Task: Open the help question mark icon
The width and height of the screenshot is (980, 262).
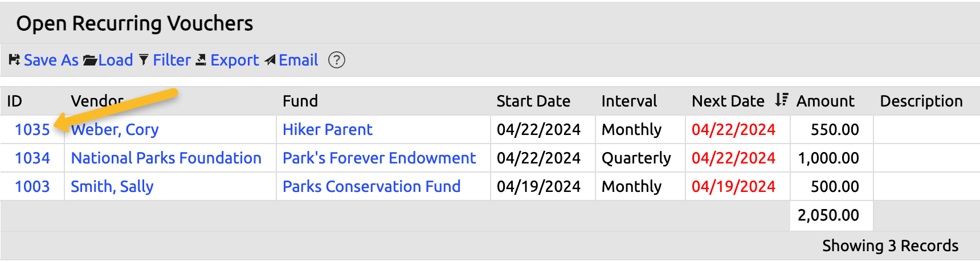Action: coord(337,60)
